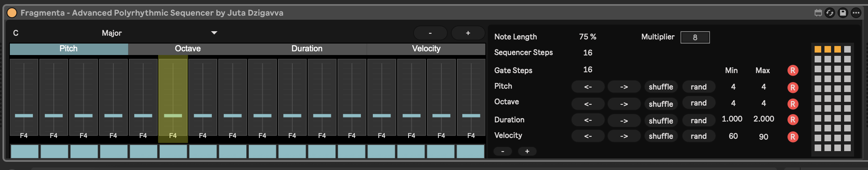The width and height of the screenshot is (868, 170).
Task: Click the red R button in Velocity row
Action: 793,137
